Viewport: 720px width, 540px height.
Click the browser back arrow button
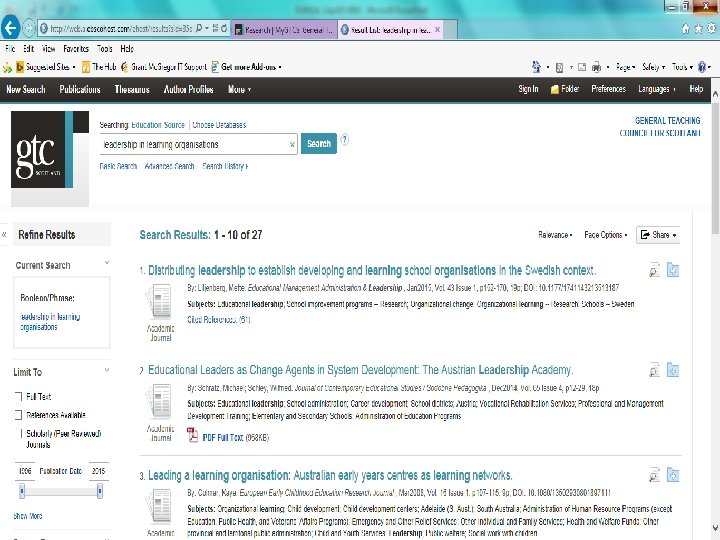[10, 28]
